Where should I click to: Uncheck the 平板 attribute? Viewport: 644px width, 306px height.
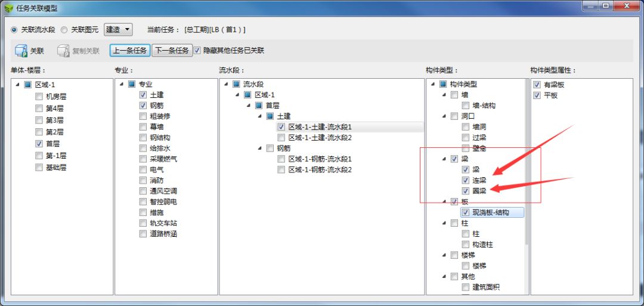[x=537, y=95]
